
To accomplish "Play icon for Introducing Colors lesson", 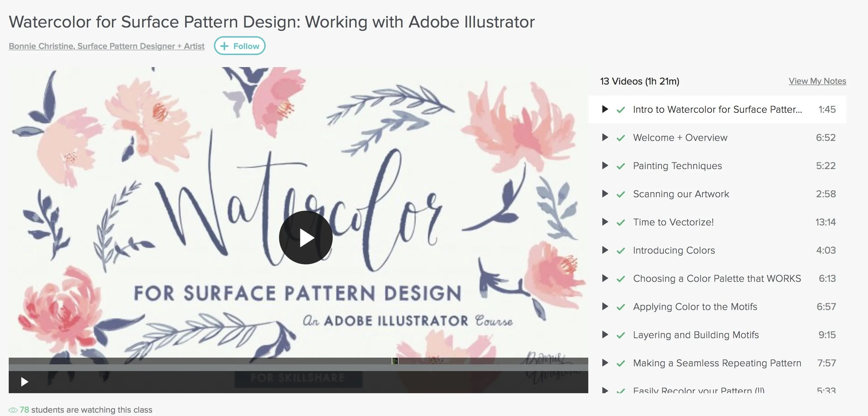I will point(605,250).
